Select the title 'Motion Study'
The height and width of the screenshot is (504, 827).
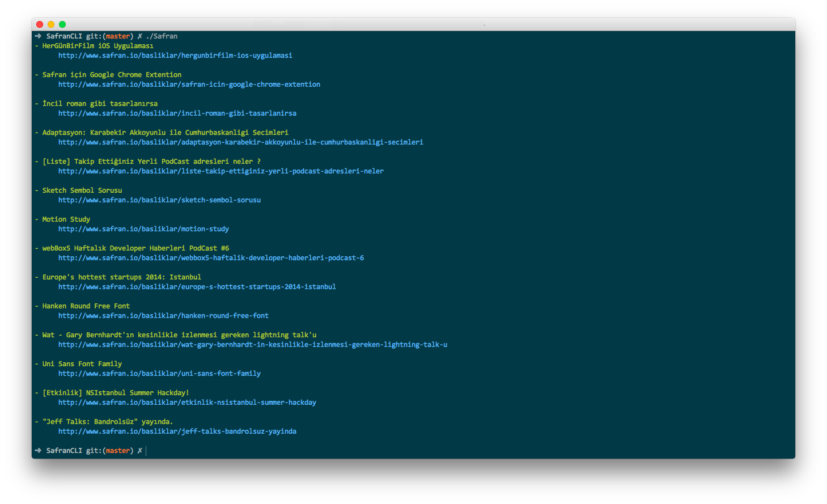[x=66, y=219]
